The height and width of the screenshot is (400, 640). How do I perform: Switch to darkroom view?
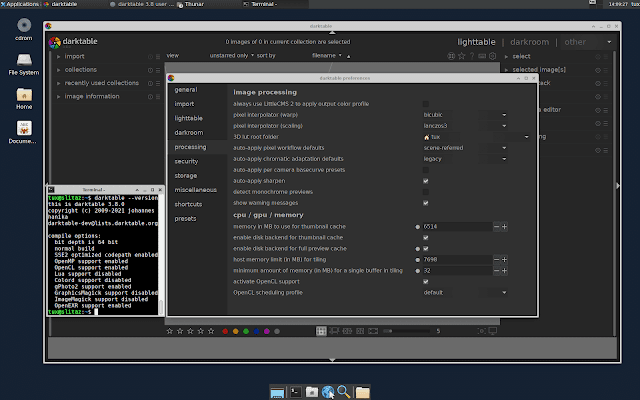(x=529, y=42)
